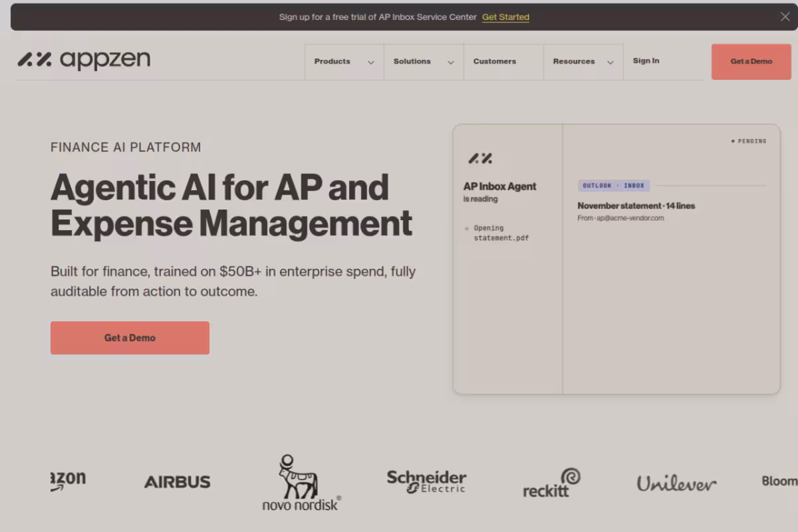Screen dimensions: 798x532
Task: Click the Unilever logo
Action: click(676, 483)
